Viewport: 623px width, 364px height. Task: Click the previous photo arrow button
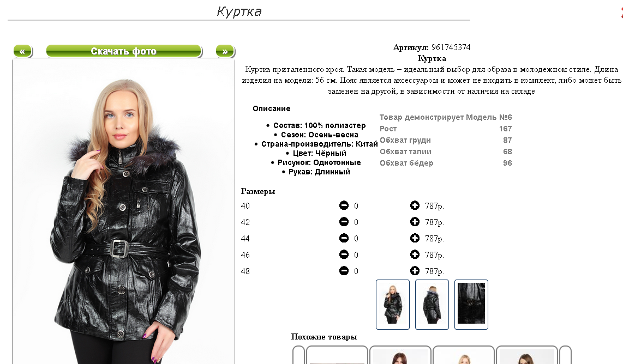[23, 51]
